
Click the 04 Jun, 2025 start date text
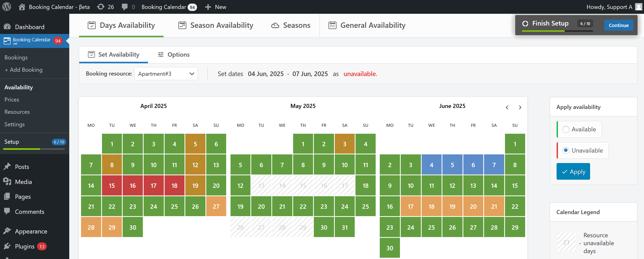(266, 74)
